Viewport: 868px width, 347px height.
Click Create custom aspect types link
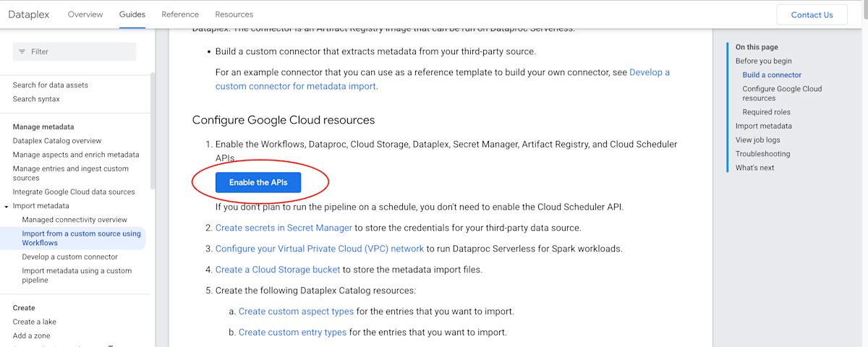coord(296,312)
